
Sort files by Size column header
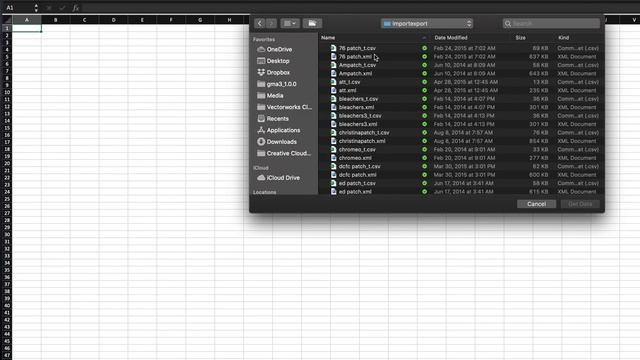[520, 38]
